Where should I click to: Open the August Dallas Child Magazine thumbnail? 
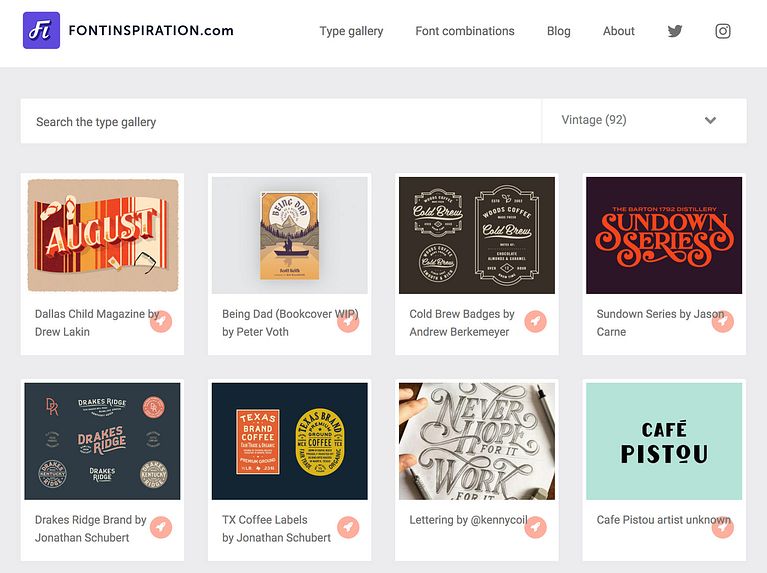click(103, 235)
